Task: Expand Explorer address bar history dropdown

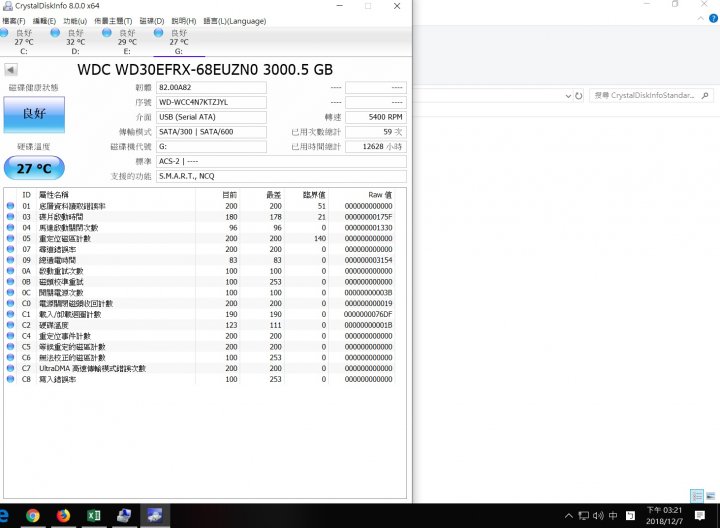Action: click(568, 96)
